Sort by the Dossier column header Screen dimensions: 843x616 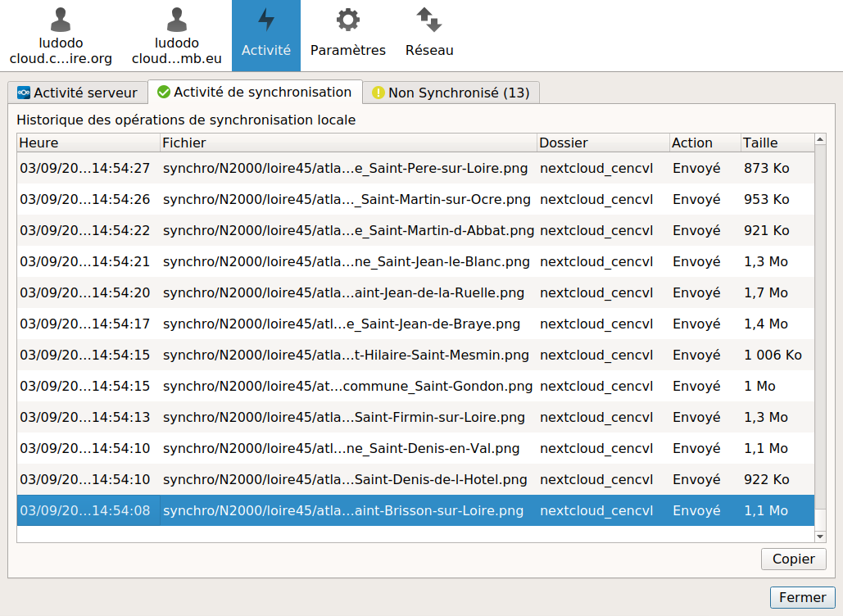pos(602,143)
